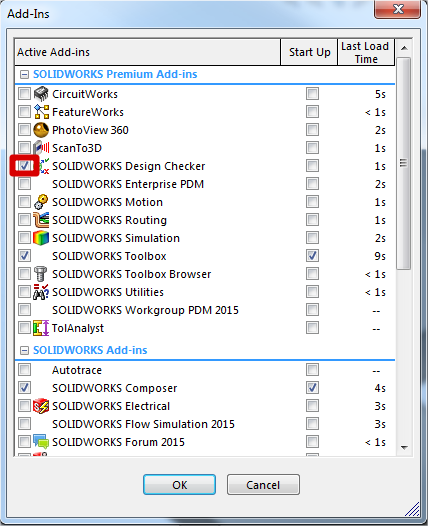Click the FeatureWorks icon
The image size is (428, 526).
41,112
